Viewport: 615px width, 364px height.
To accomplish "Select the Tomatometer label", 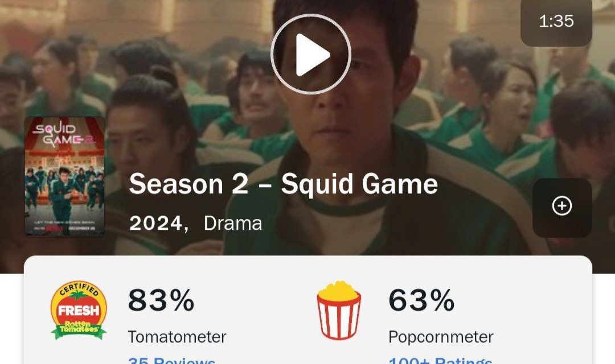I will click(177, 337).
